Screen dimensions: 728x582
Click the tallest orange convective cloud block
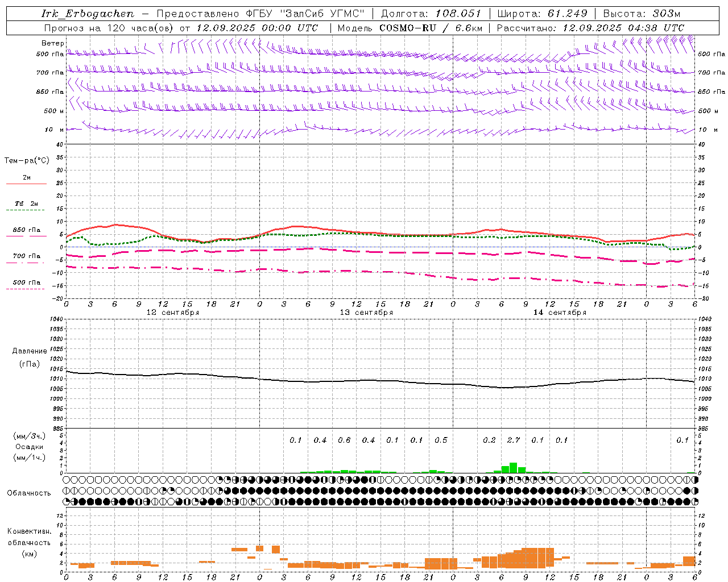coord(537,558)
